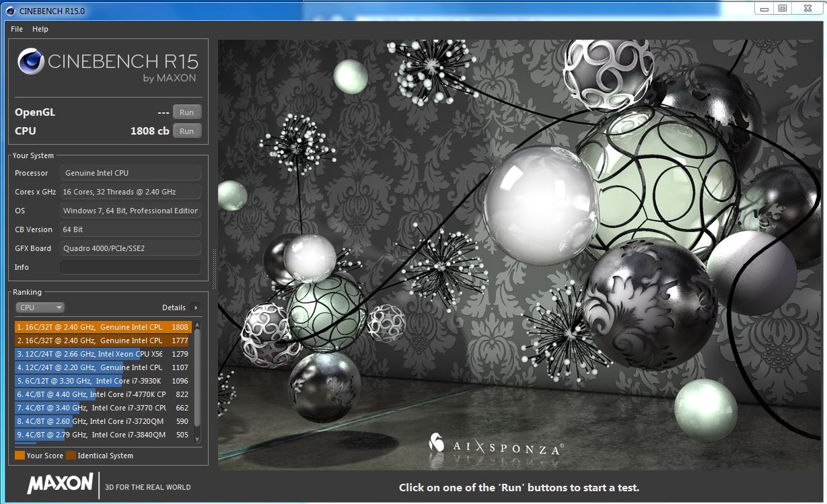The height and width of the screenshot is (504, 827).
Task: Click the Processor value Genuine Intel CPU
Action: click(131, 173)
